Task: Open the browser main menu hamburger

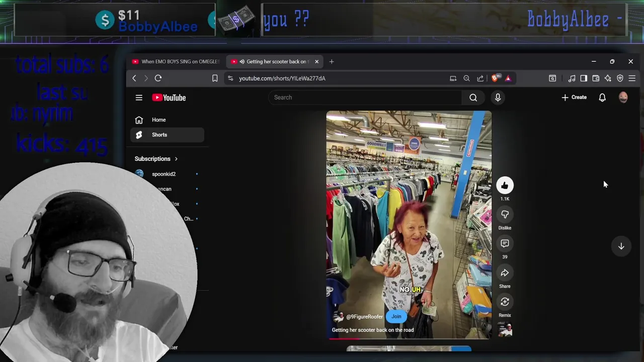Action: pyautogui.click(x=632, y=78)
